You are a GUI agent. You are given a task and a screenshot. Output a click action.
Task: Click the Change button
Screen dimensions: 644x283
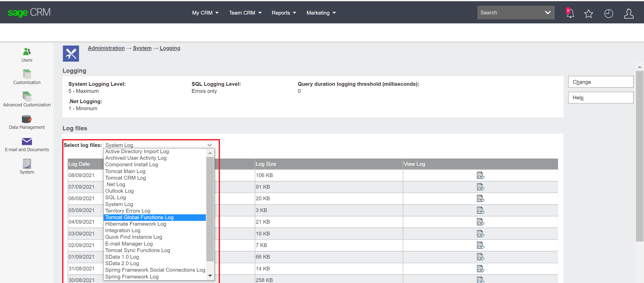tap(600, 82)
